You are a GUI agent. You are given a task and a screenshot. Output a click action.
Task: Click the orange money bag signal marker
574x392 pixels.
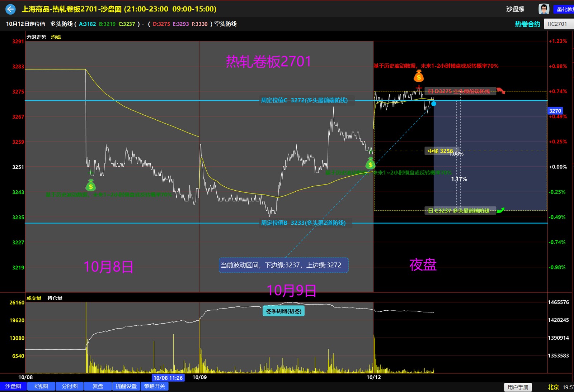pos(419,76)
